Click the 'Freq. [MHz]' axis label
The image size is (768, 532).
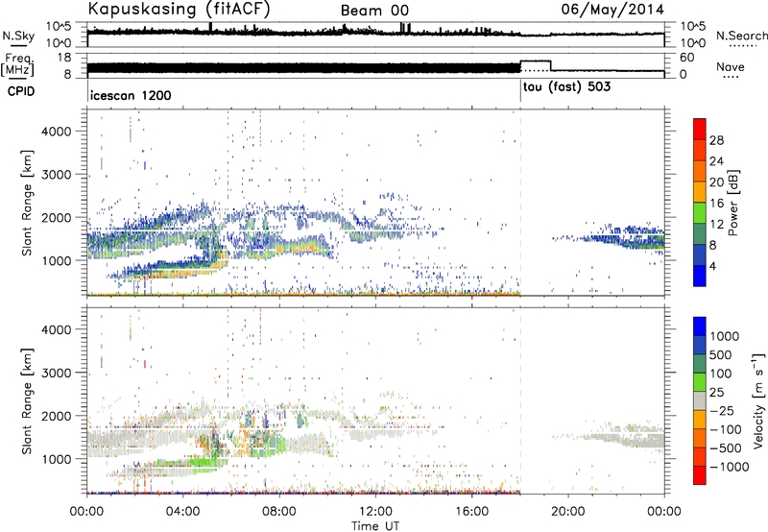(17, 65)
